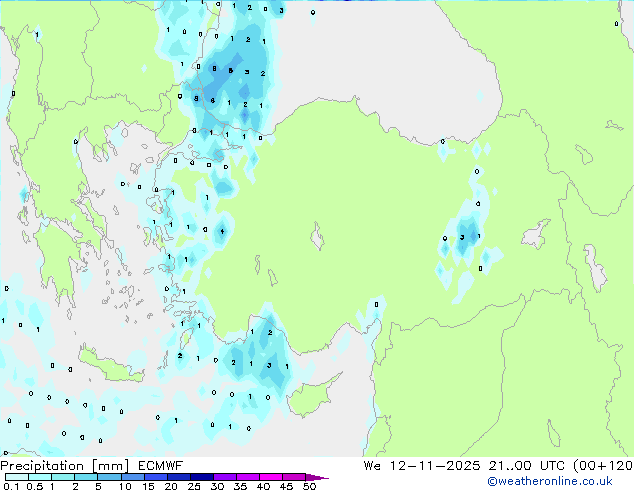The height and width of the screenshot is (490, 634).
Task: Click the 1–2 mm legend color box
Action: (63, 477)
